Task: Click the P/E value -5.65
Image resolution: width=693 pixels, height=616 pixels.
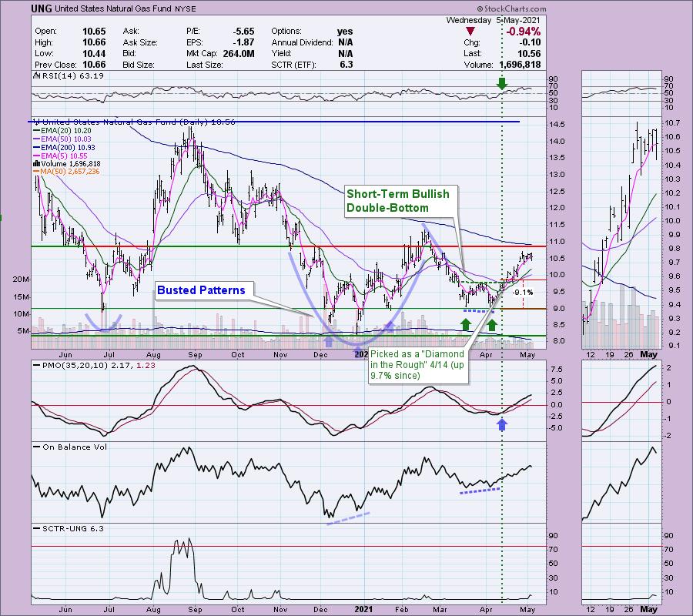Action: coord(244,32)
